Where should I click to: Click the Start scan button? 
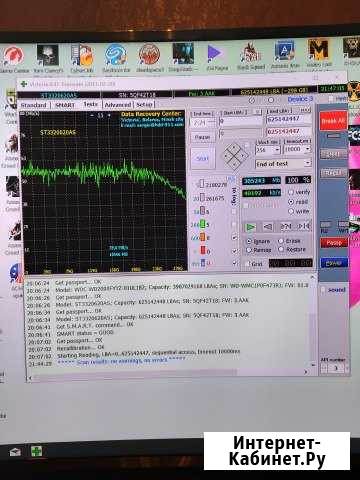tap(202, 159)
